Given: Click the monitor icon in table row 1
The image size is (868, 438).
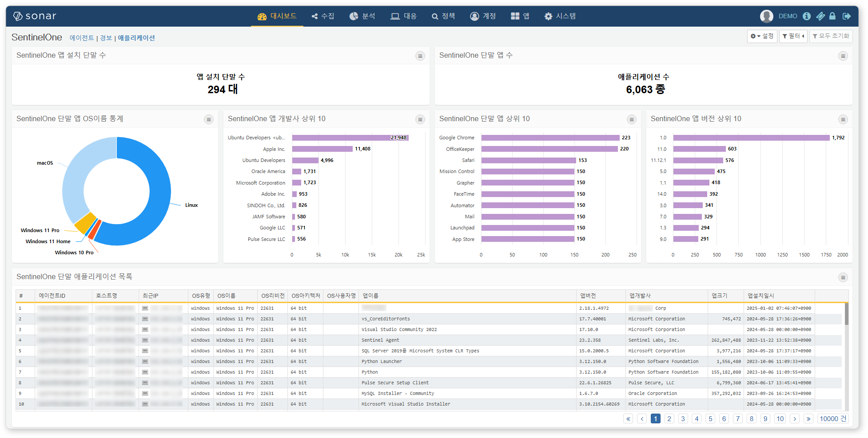Looking at the screenshot, I should (x=145, y=308).
